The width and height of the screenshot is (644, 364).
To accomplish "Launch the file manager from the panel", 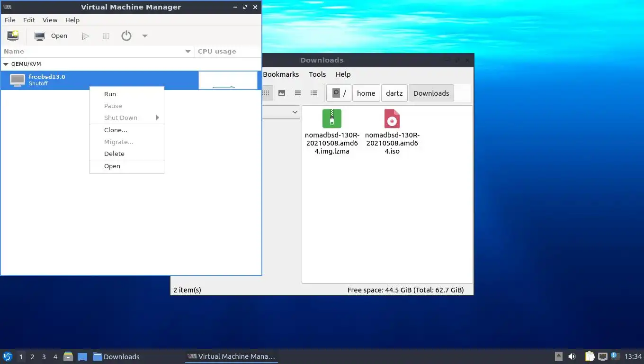I will (x=68, y=356).
